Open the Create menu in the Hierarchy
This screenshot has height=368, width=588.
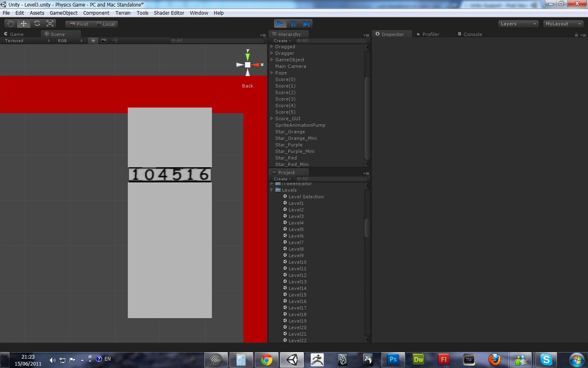pyautogui.click(x=281, y=40)
